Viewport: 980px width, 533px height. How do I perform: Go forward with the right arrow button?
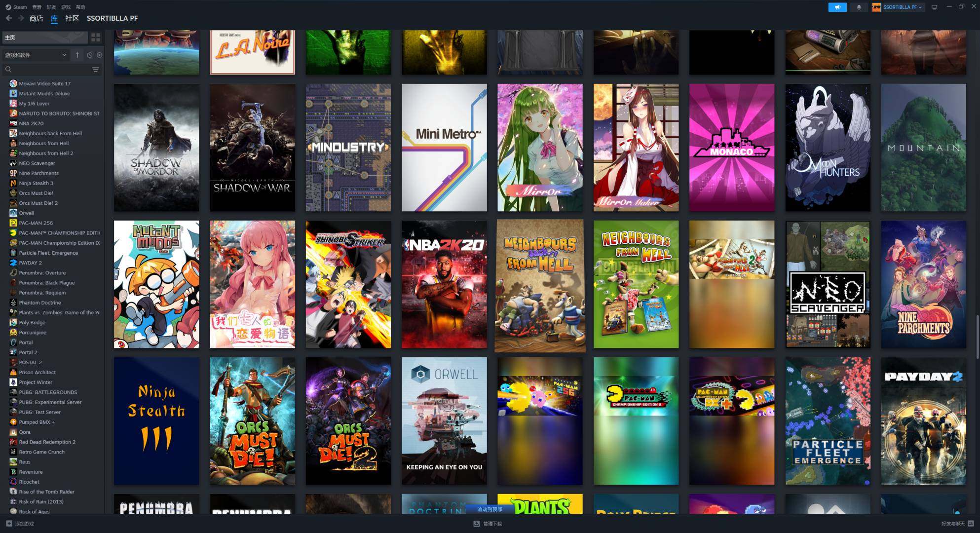(21, 18)
